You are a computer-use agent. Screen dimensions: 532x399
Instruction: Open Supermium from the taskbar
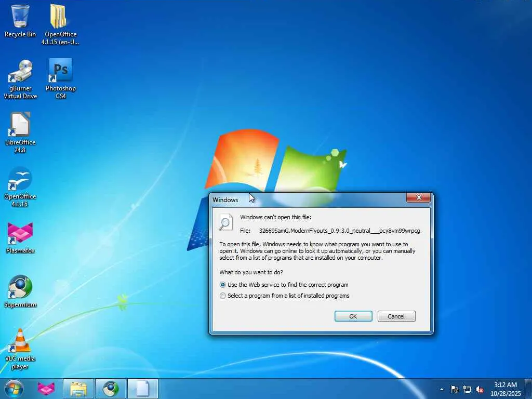click(111, 389)
